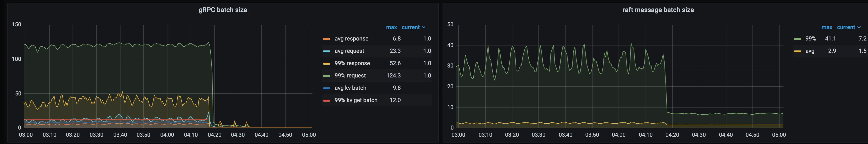Toggle the avg response series label
The width and height of the screenshot is (868, 144).
click(351, 39)
